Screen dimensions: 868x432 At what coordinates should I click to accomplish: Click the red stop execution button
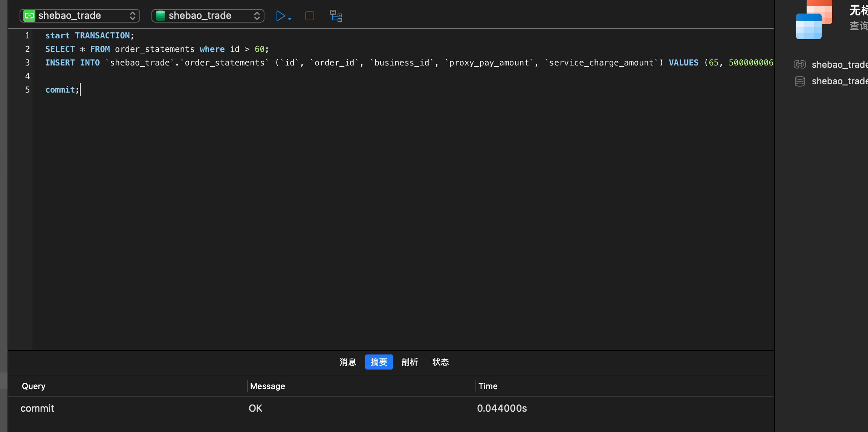tap(310, 16)
